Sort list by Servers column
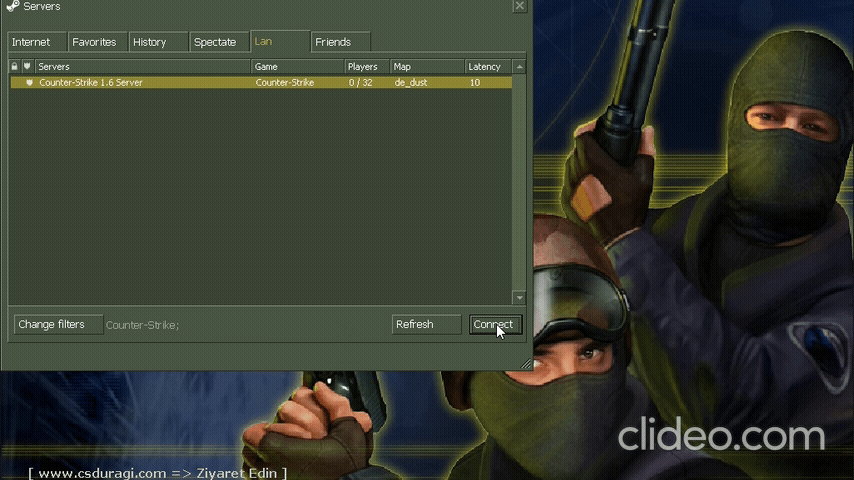 pos(143,66)
